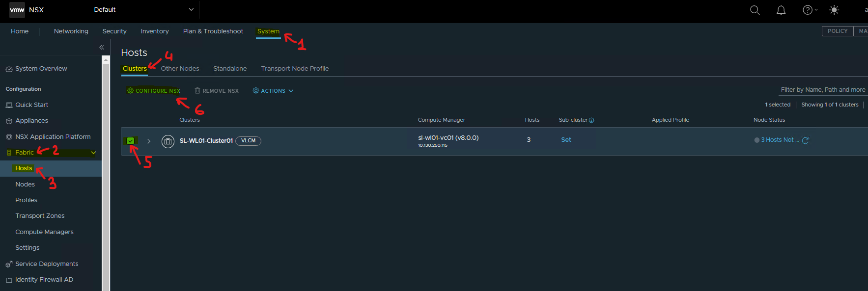Screen dimensions: 868x291
Task: Select the System menu tab
Action: (268, 31)
